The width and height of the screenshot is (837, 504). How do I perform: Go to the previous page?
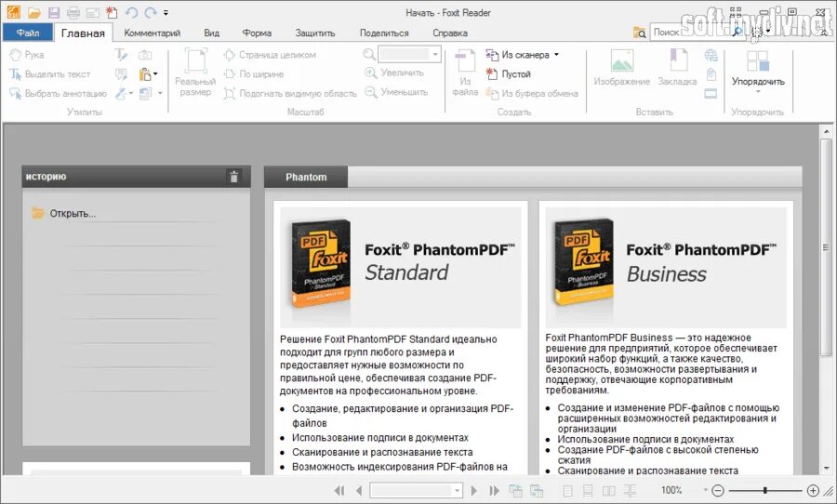(359, 490)
